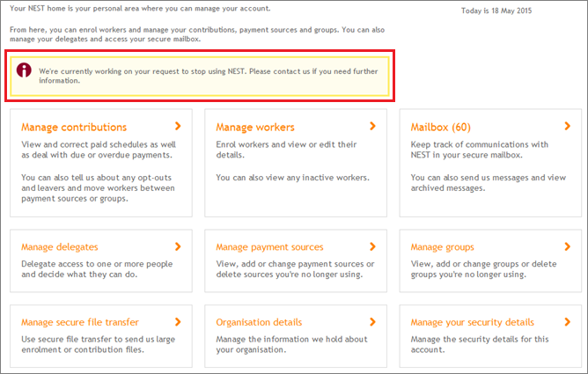Click the arrow icon beside Manage payment sources
The image size is (588, 374).
(x=372, y=246)
